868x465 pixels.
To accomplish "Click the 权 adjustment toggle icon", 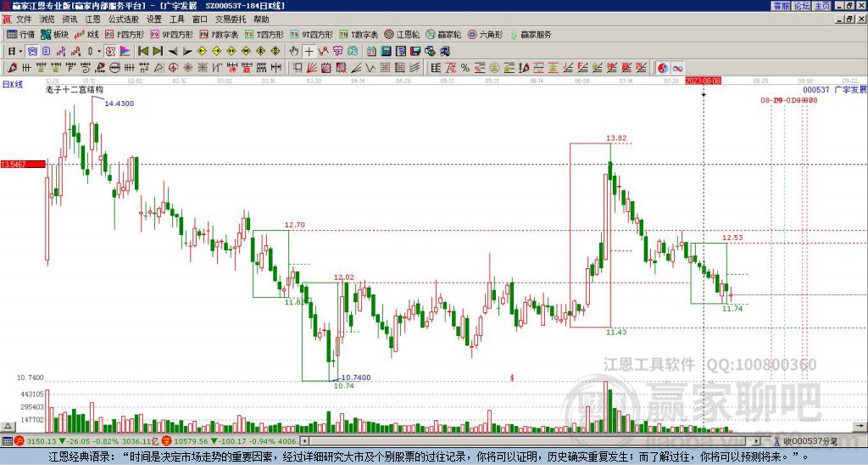I will 110,51.
